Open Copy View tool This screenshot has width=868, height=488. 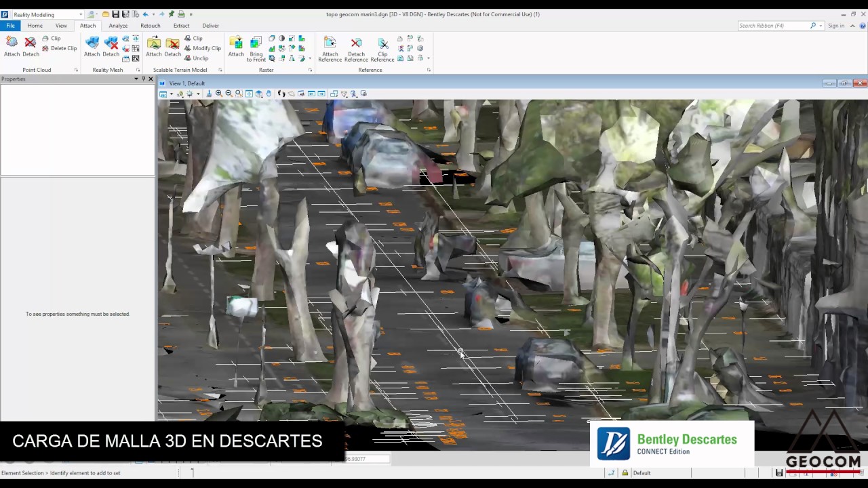pyautogui.click(x=334, y=94)
